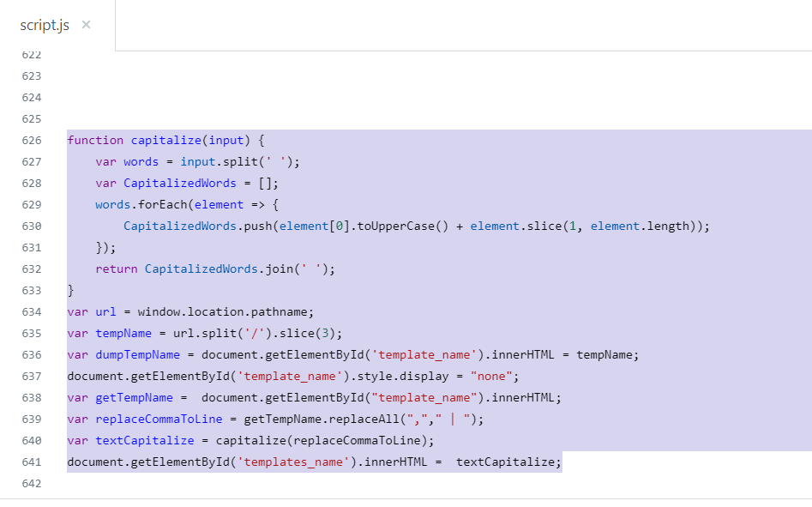Select the script.js file tab
812x507 pixels.
pos(45,25)
